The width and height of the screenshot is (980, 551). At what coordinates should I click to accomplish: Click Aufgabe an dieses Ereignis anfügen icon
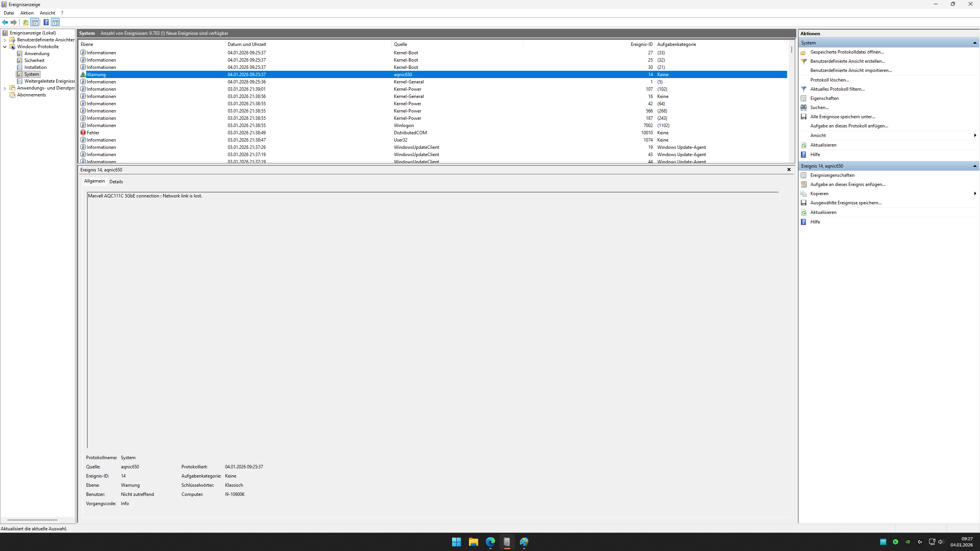pos(804,184)
